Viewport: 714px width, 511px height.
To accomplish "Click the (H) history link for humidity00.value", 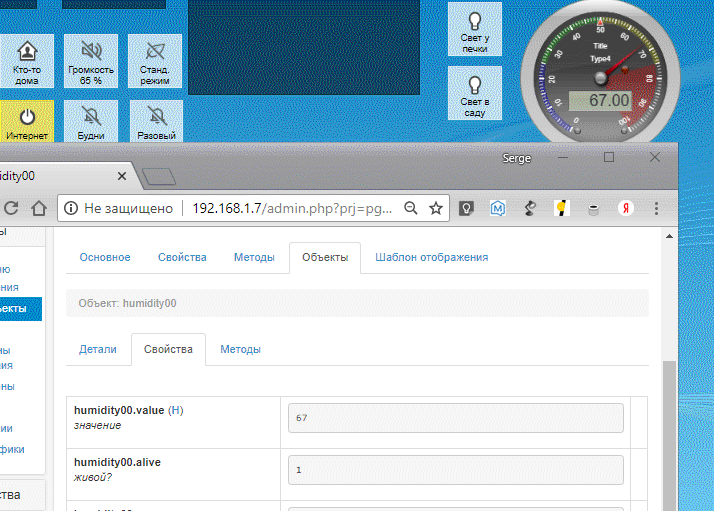I will click(175, 410).
